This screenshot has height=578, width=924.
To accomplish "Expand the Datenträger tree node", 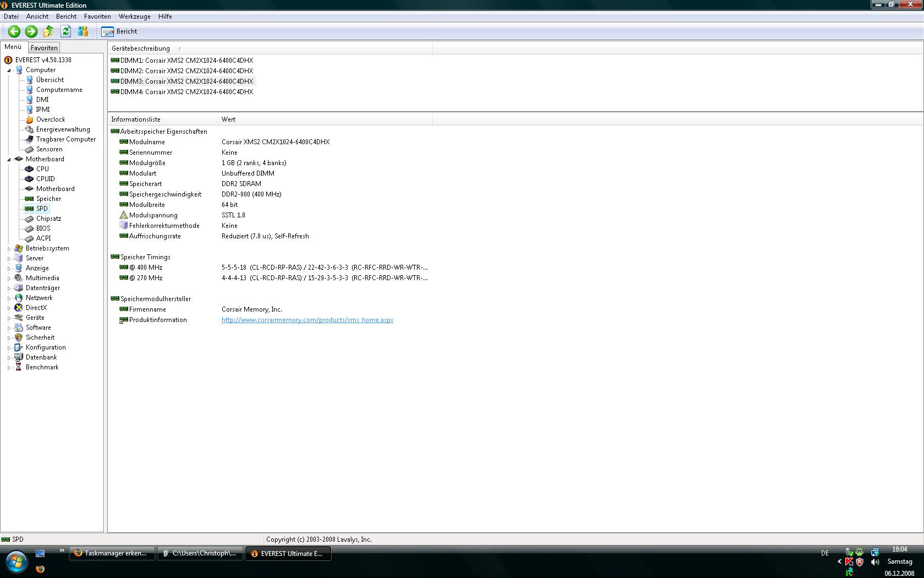I will pos(9,288).
